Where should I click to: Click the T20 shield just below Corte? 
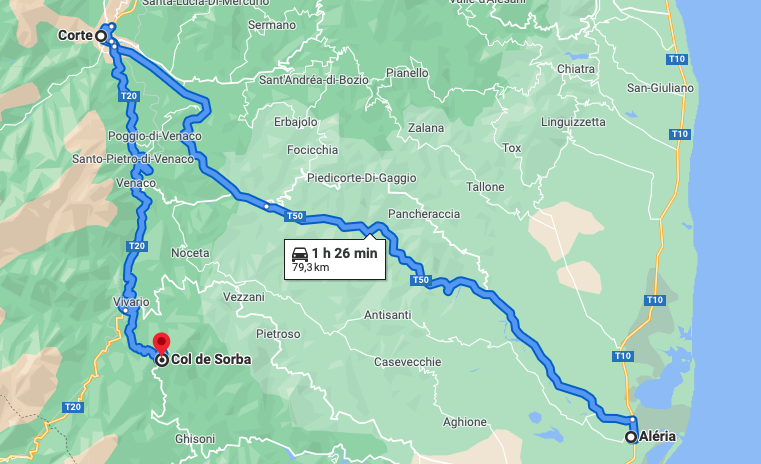tap(129, 96)
